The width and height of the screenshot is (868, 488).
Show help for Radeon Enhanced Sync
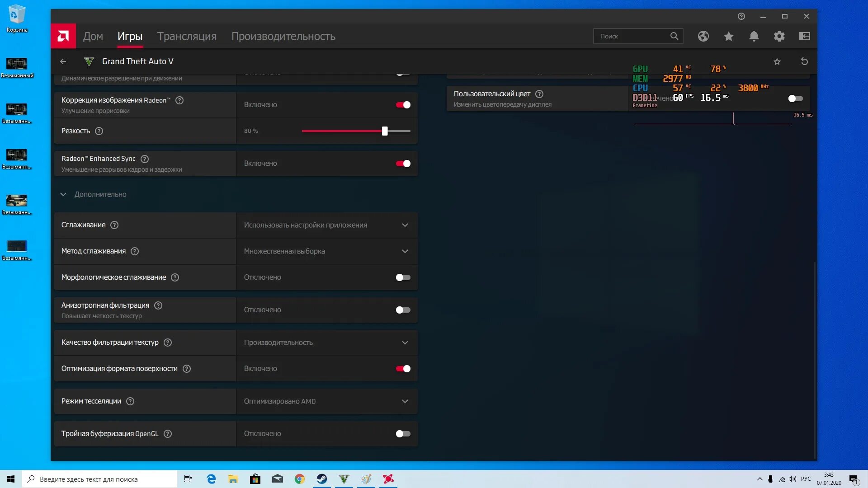tap(145, 159)
